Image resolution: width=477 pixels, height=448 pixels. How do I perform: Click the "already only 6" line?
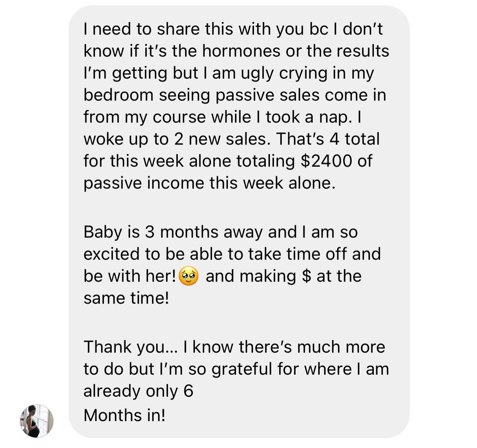[139, 391]
